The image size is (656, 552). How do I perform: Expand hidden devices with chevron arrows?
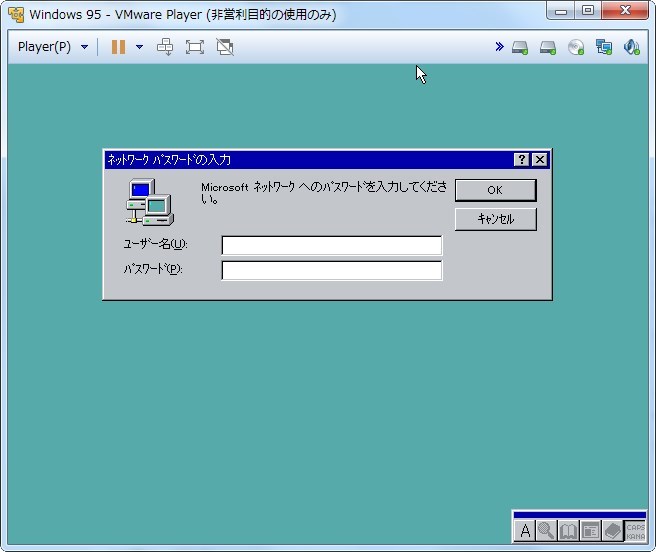point(499,46)
